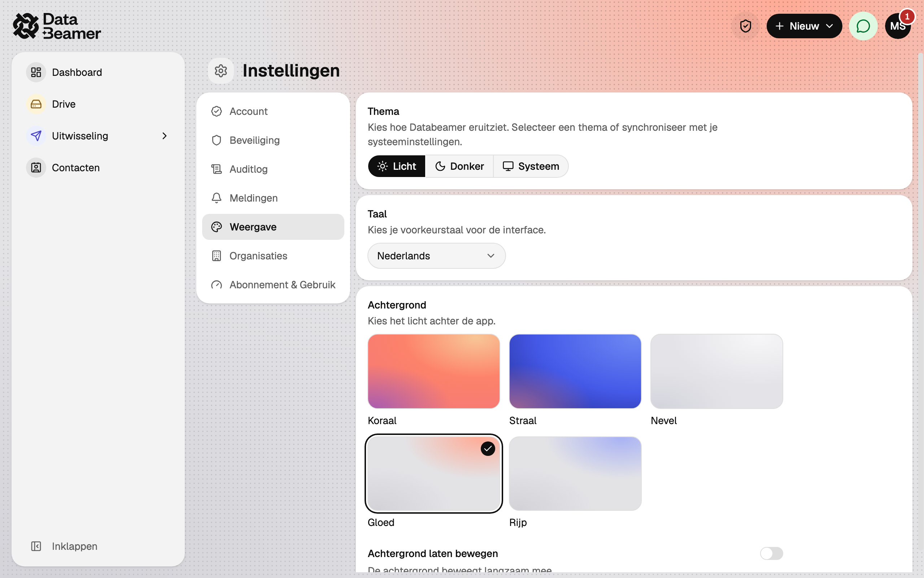Select the Donker theme option
Image resolution: width=924 pixels, height=578 pixels.
(x=459, y=166)
